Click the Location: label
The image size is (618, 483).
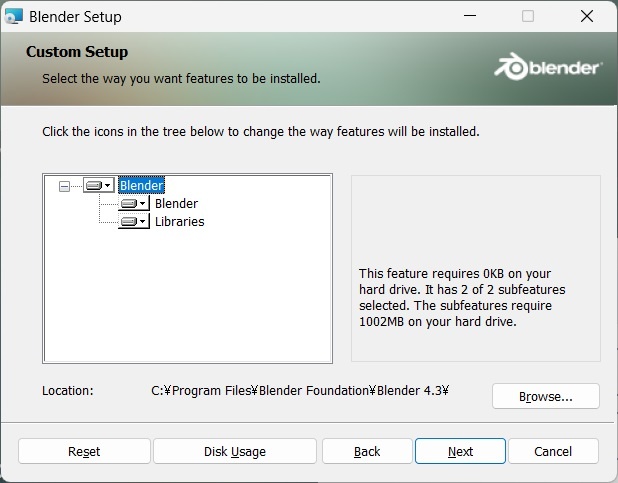point(68,391)
